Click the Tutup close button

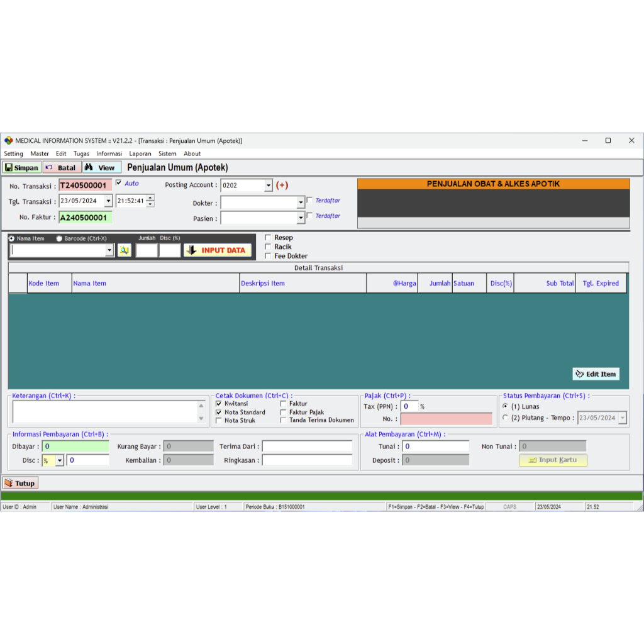pyautogui.click(x=21, y=483)
